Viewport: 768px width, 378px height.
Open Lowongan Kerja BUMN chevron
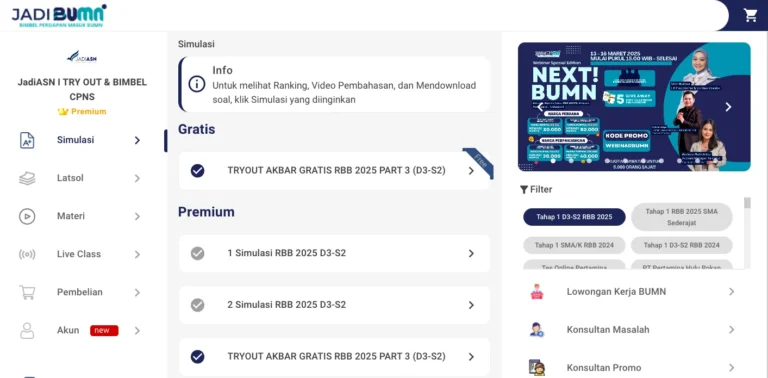coord(731,292)
